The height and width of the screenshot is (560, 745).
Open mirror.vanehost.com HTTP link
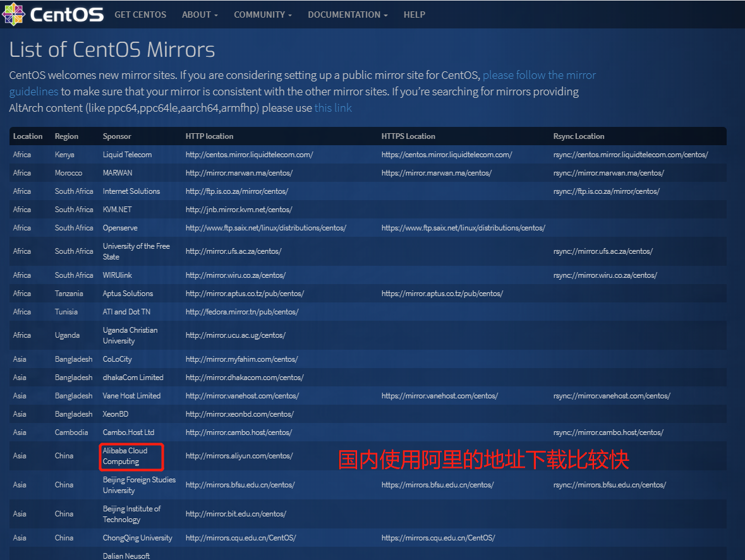(242, 396)
